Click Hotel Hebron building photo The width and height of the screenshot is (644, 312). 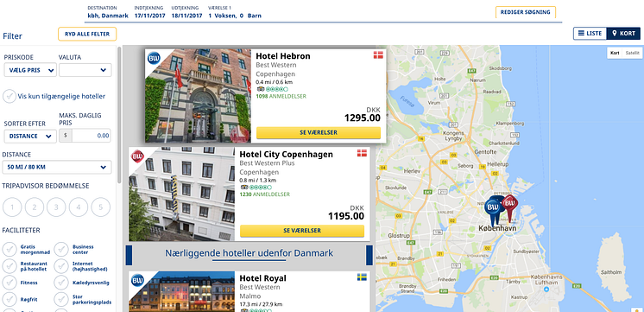coord(198,96)
